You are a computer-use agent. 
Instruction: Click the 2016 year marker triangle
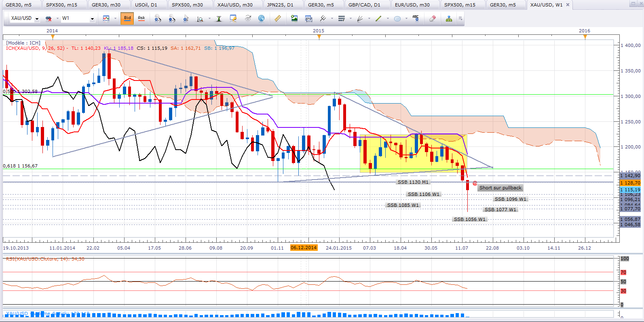585,37
